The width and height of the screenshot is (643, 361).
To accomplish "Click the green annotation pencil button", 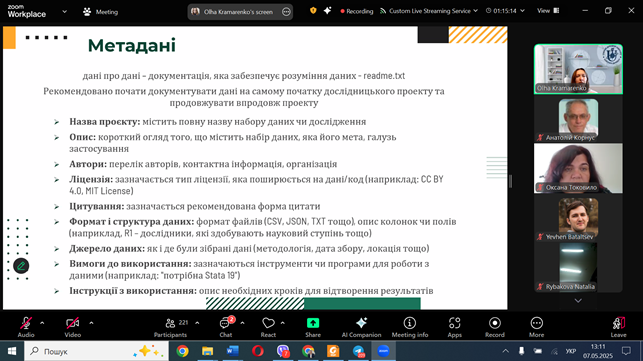I will click(x=21, y=266).
